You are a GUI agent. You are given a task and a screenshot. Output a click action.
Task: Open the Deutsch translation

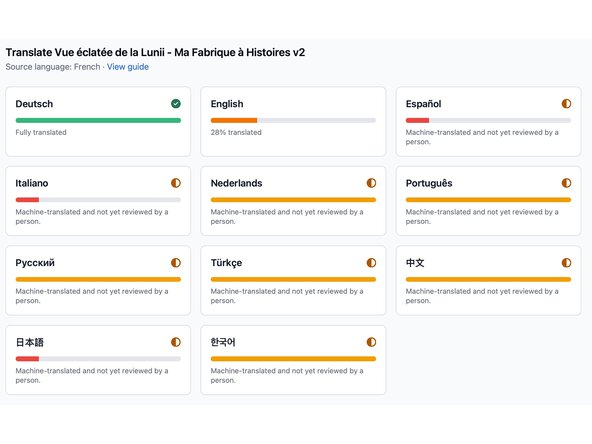[x=98, y=122]
